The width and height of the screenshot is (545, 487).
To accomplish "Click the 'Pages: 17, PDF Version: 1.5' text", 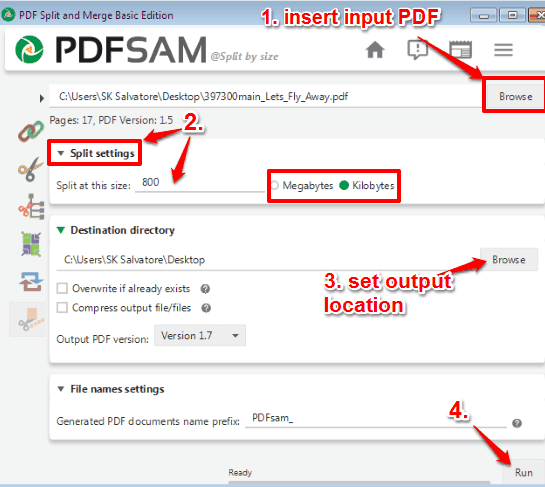I will coord(111,120).
